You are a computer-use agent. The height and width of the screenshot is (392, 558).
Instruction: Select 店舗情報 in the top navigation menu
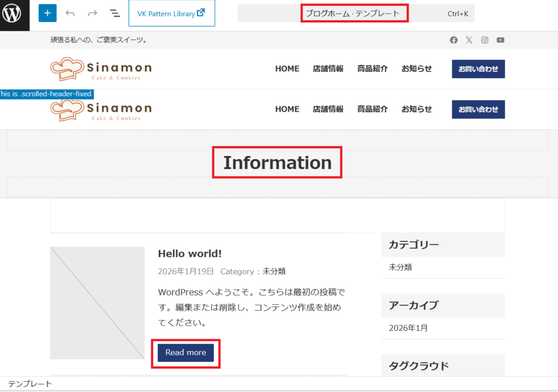[x=328, y=69]
